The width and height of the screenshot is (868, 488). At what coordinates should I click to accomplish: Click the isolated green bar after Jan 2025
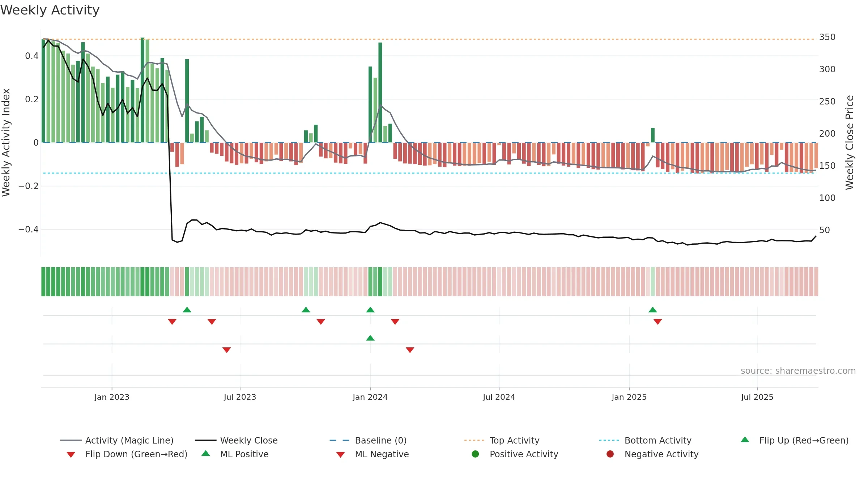pyautogui.click(x=653, y=135)
